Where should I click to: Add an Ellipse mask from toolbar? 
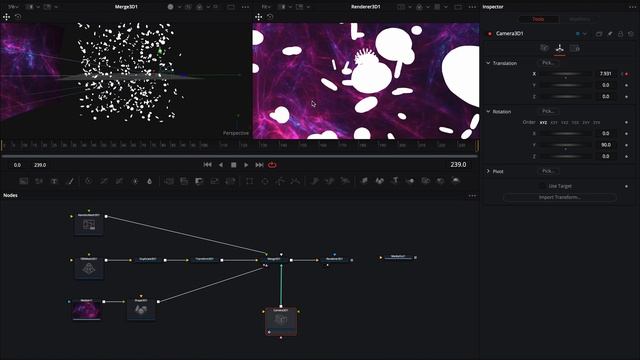tap(265, 181)
